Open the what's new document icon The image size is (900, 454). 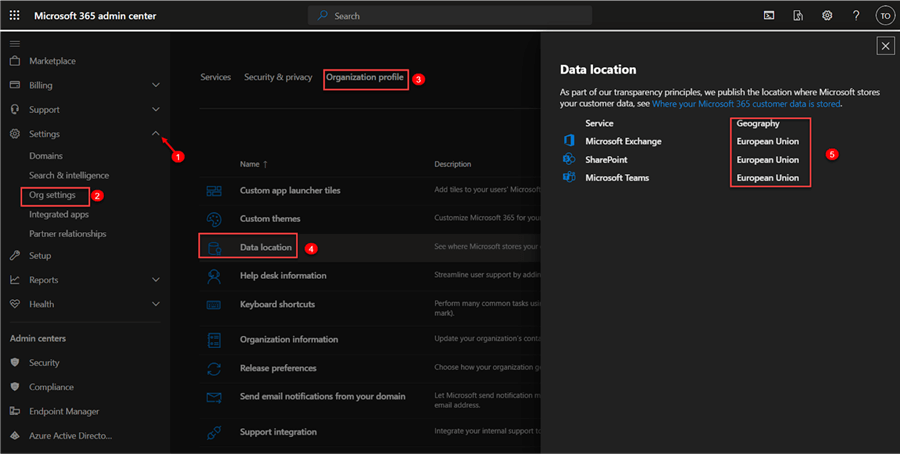pos(798,15)
